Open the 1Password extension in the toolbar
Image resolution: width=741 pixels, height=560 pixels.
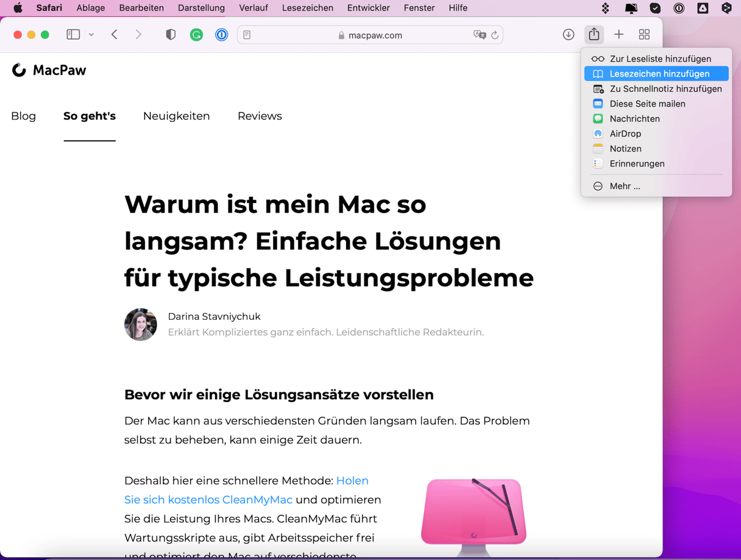222,35
